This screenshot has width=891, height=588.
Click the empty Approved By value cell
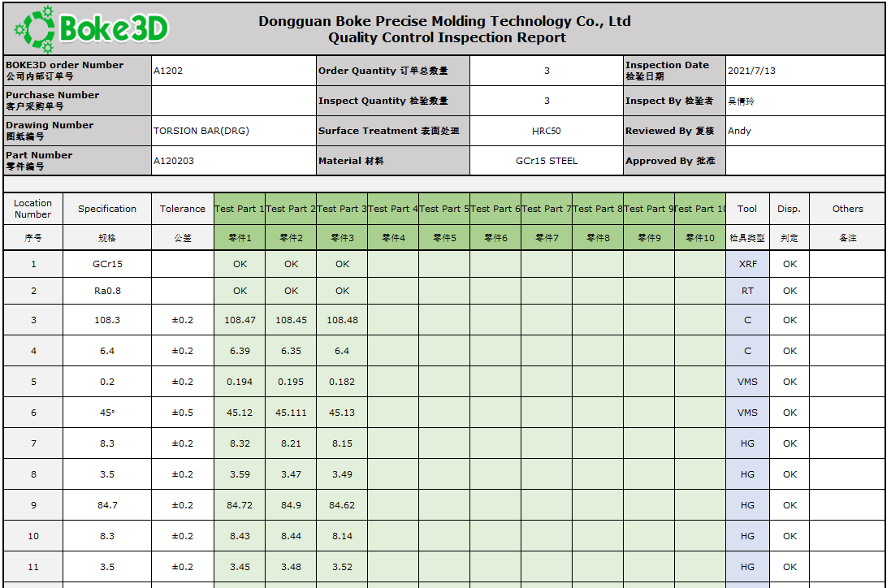click(x=805, y=161)
